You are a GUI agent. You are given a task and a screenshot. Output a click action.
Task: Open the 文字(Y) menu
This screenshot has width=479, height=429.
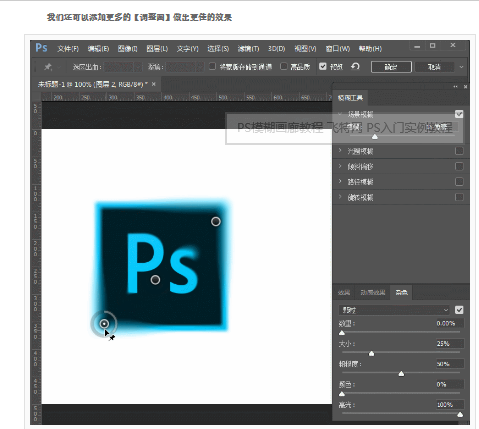point(187,49)
